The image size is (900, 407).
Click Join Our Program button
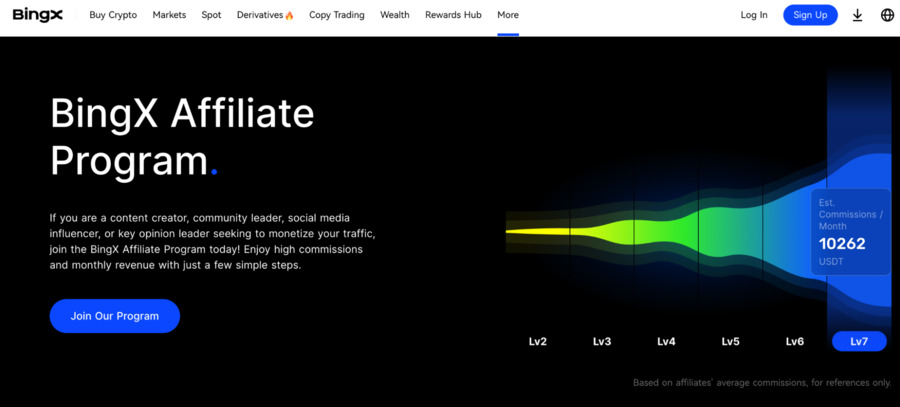(x=115, y=316)
